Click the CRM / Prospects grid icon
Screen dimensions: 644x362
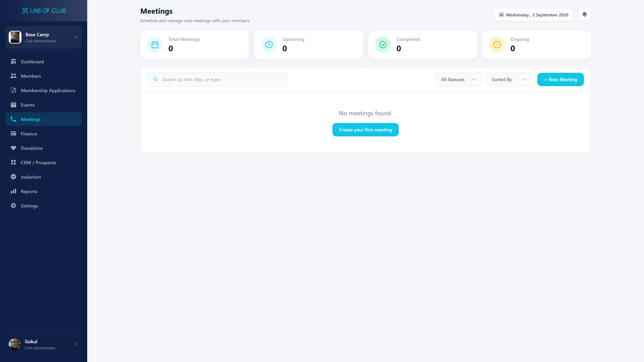point(13,162)
